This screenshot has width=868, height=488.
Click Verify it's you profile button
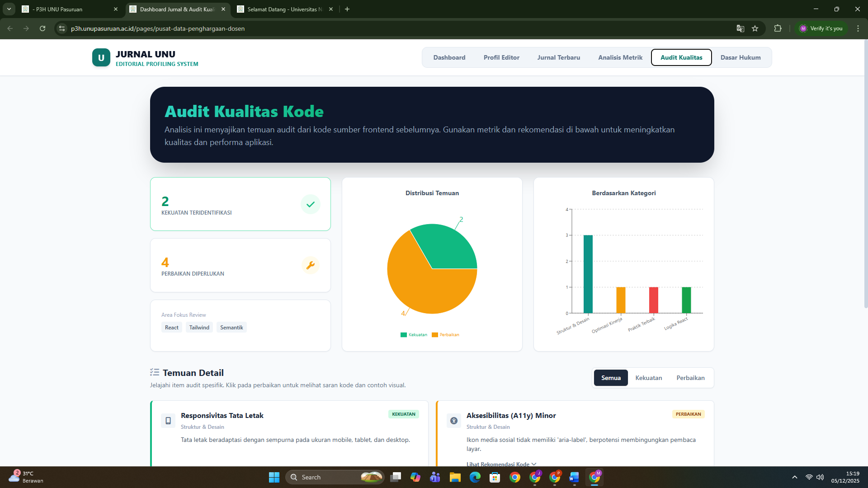(821, 28)
